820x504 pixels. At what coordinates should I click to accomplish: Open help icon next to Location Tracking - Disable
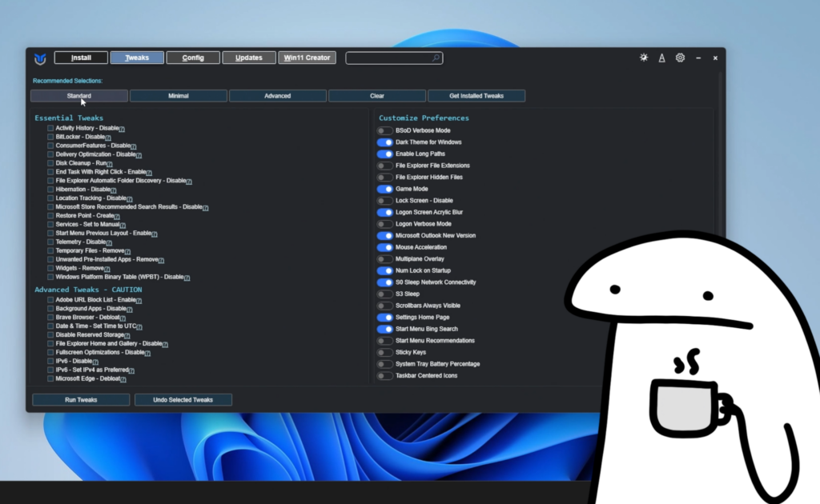point(129,199)
